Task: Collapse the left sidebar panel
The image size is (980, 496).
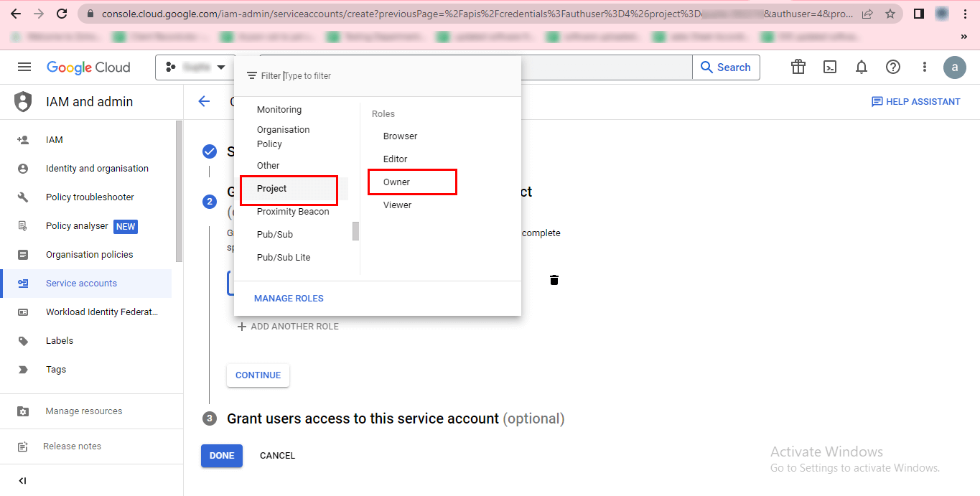Action: tap(22, 481)
